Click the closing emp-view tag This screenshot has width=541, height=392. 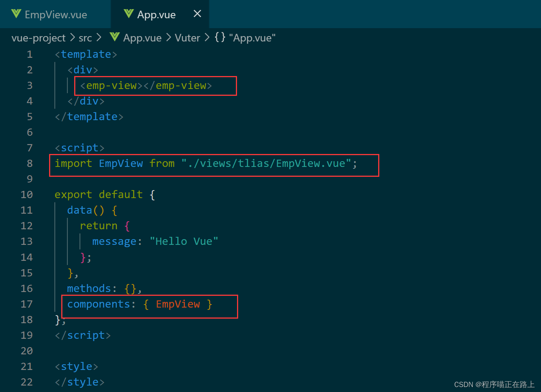pos(178,86)
